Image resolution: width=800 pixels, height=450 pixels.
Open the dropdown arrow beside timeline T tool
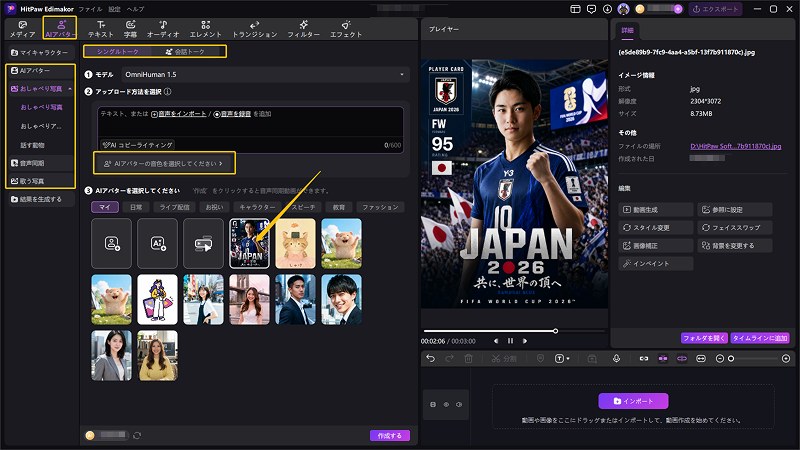(x=568, y=359)
